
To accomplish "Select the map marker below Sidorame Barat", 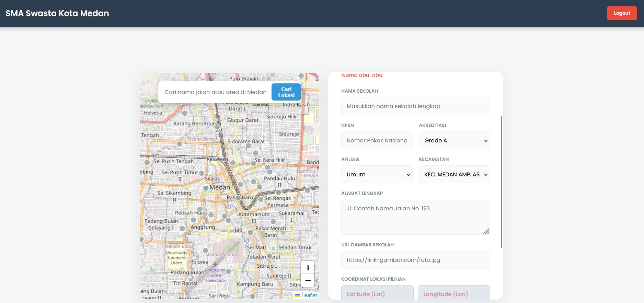I will [248, 146].
